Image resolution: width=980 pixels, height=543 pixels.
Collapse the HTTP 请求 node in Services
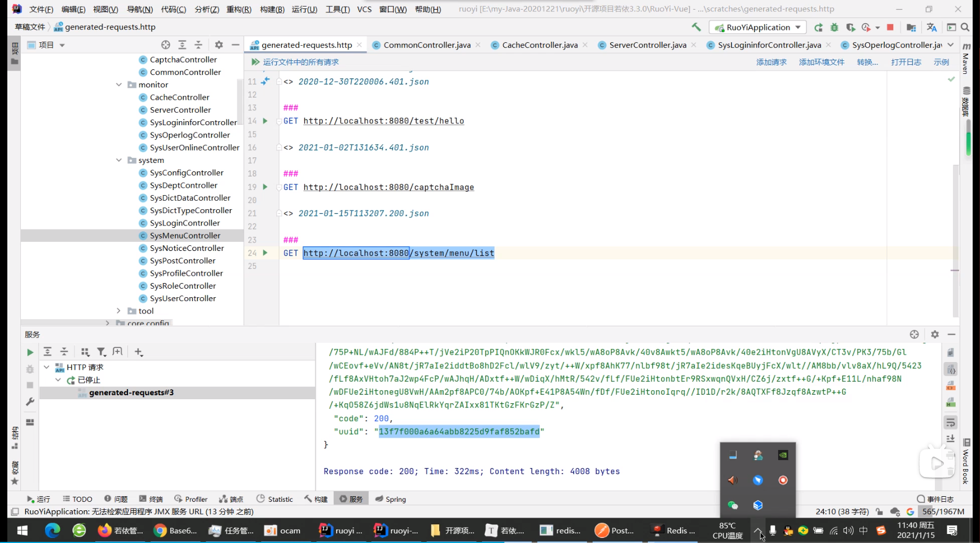click(x=47, y=367)
